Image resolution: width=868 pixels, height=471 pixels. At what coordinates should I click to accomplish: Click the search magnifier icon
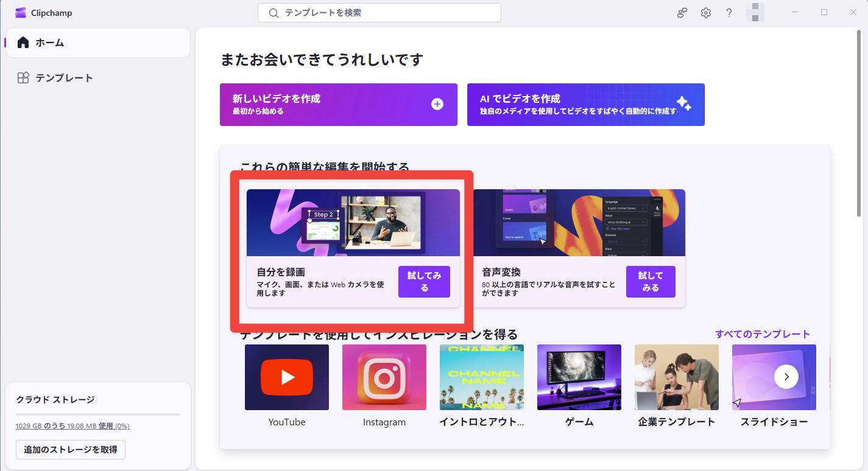tap(273, 13)
